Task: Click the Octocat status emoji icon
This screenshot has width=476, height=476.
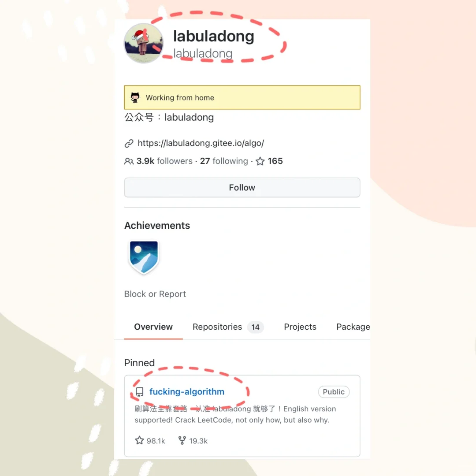Action: (x=135, y=97)
